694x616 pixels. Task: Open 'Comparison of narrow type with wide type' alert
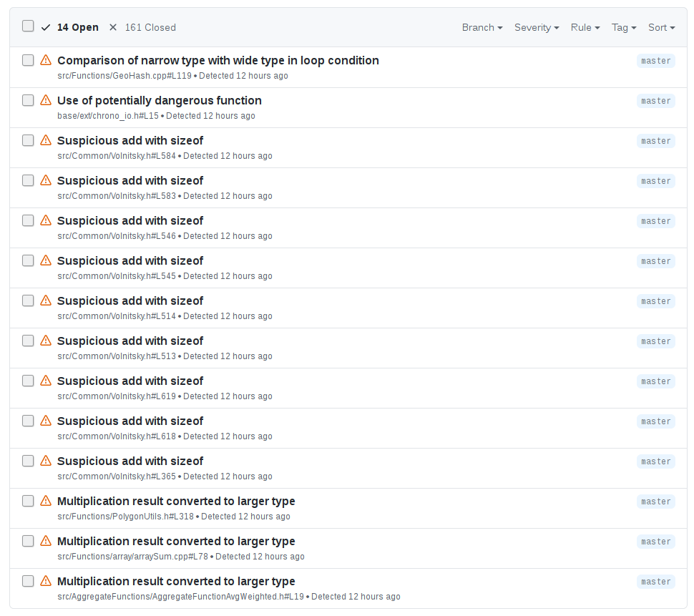pos(218,61)
